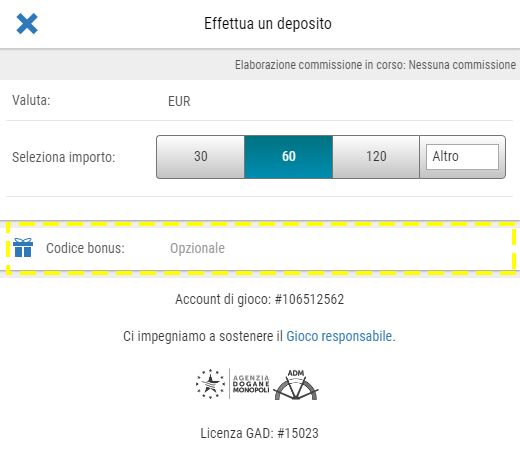520x449 pixels.
Task: Close the deposit dialog with the X icon
Action: coord(27,24)
